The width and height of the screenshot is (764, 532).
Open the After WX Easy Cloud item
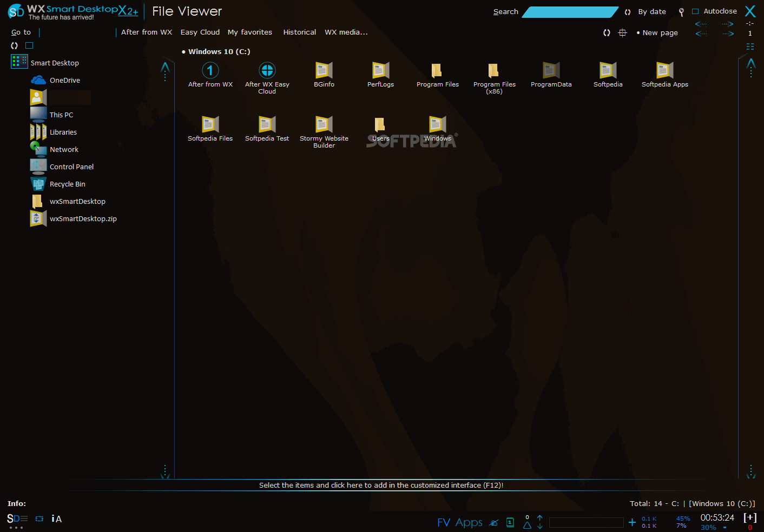click(267, 70)
